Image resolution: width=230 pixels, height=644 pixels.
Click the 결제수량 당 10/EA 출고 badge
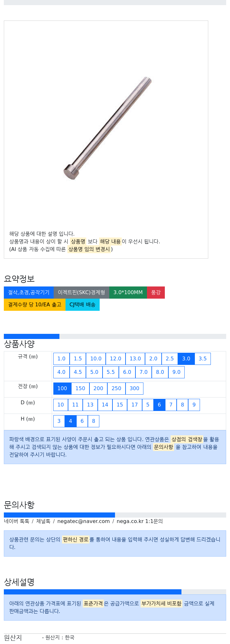click(x=34, y=305)
